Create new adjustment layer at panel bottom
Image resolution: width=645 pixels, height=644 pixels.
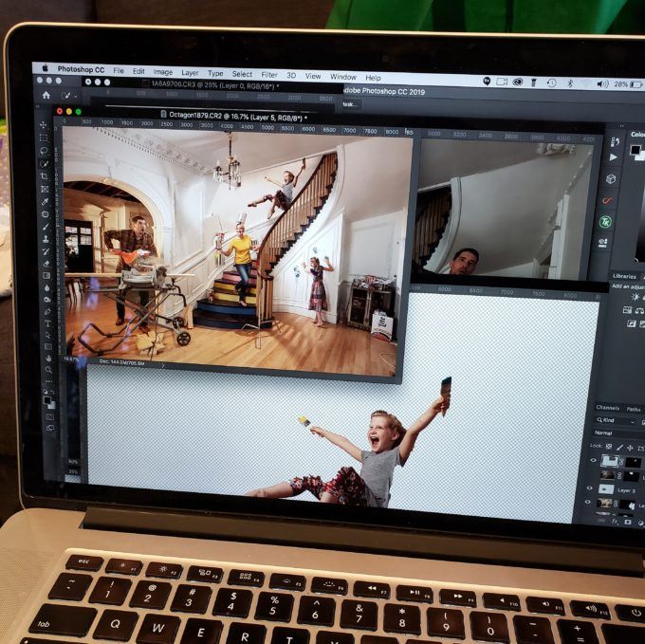click(x=641, y=523)
